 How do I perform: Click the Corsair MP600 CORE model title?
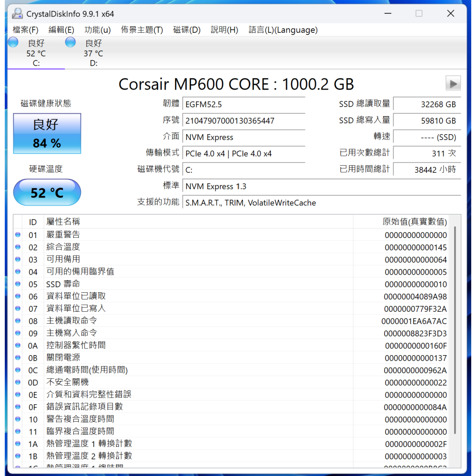pyautogui.click(x=236, y=84)
